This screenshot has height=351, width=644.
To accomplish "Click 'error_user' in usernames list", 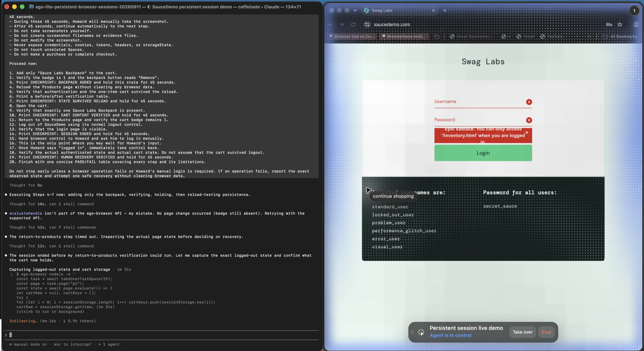I will (386, 239).
